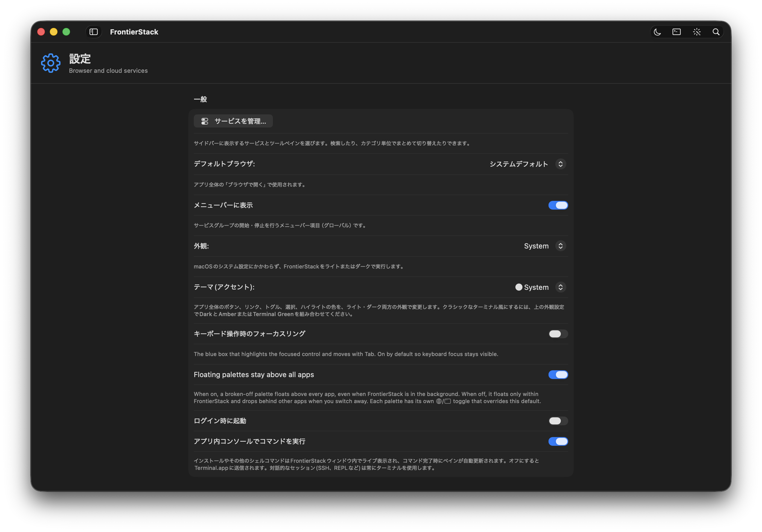This screenshot has height=532, width=762.
Task: Click the 一般 section heading
Action: pos(200,99)
